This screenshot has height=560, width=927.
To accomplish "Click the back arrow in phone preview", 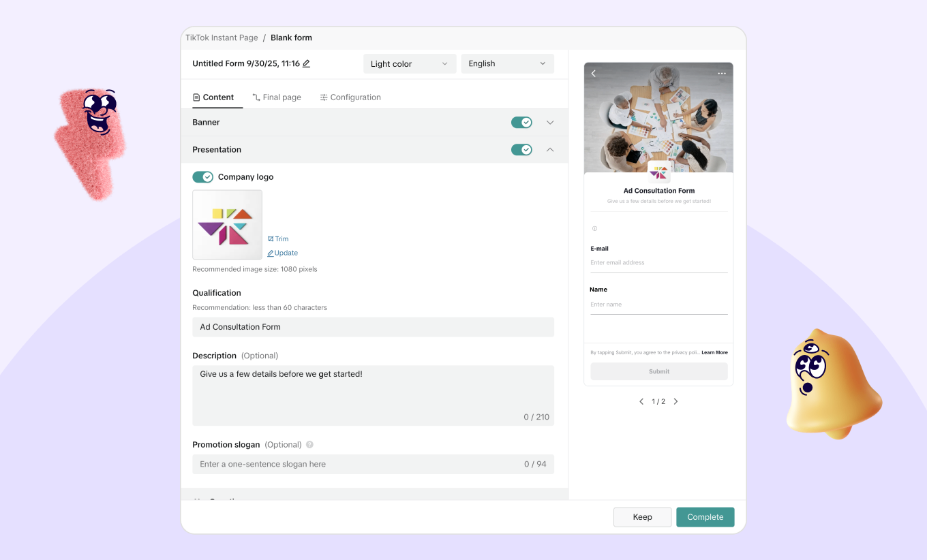I will coord(594,74).
